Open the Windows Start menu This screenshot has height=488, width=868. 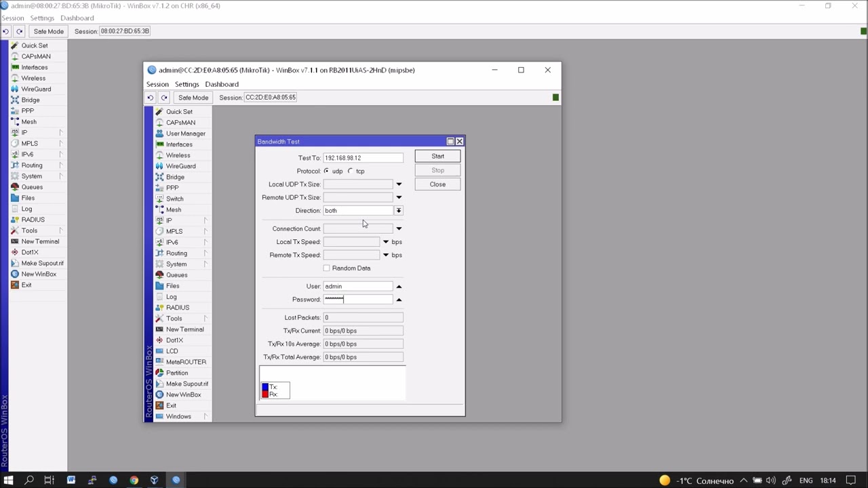(x=9, y=481)
